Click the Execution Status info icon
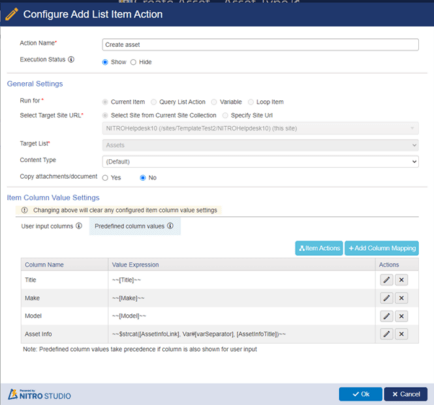 click(x=71, y=60)
